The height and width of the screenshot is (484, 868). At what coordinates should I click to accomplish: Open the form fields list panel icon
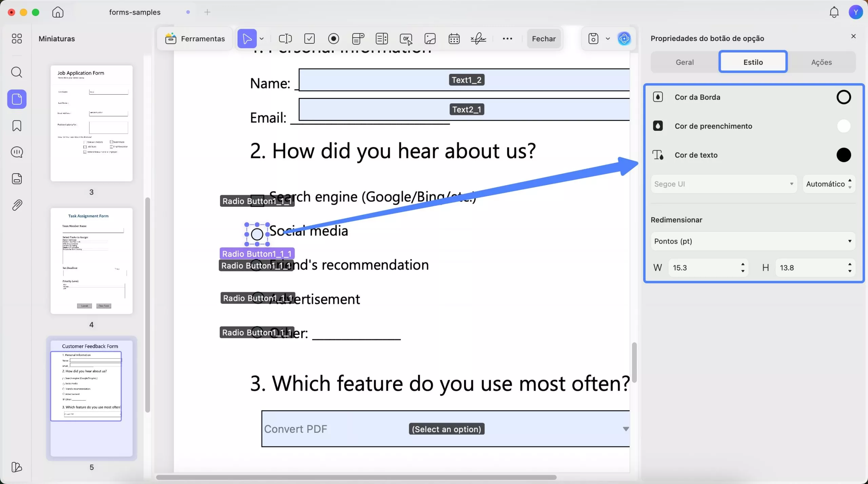[x=17, y=179]
